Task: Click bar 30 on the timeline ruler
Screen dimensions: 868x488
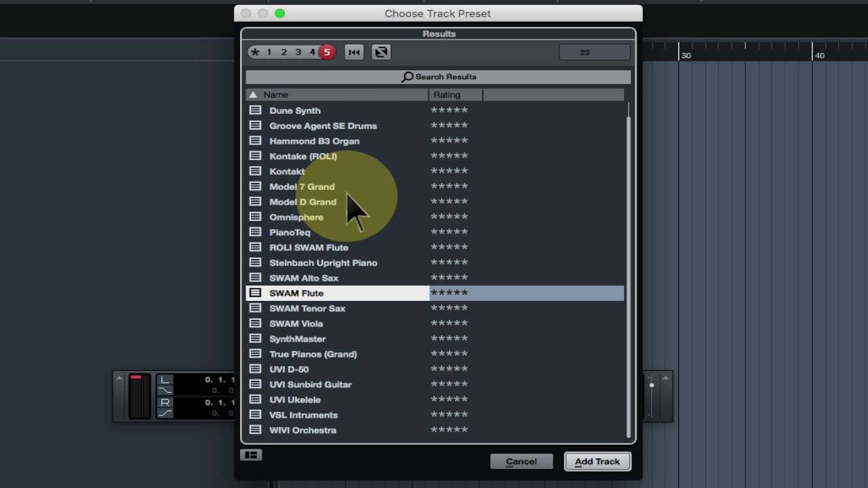Action: tap(686, 56)
